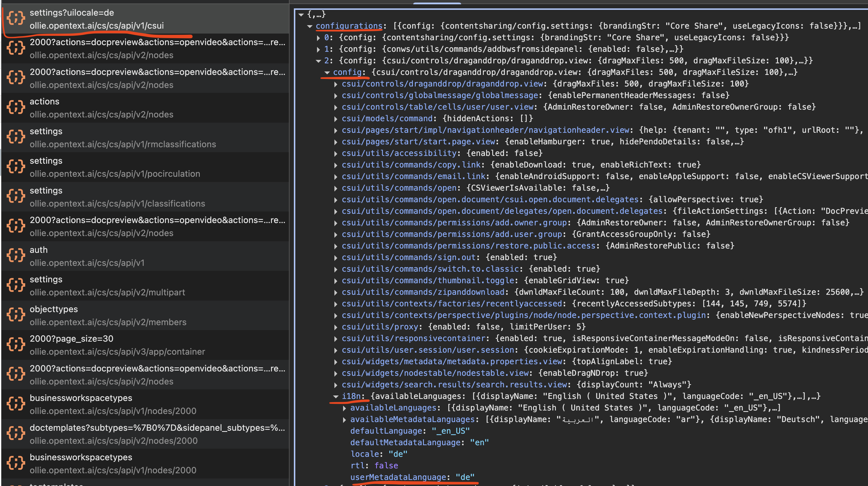Select the objecttypes request row
The image size is (868, 486).
[x=145, y=315]
